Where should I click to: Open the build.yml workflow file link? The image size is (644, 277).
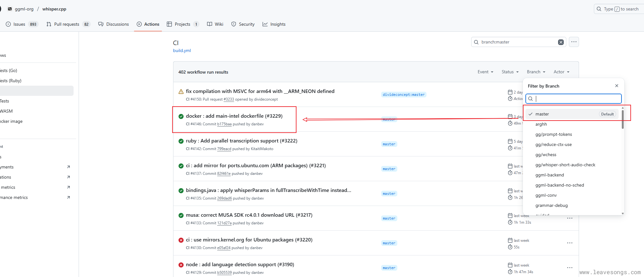[182, 51]
